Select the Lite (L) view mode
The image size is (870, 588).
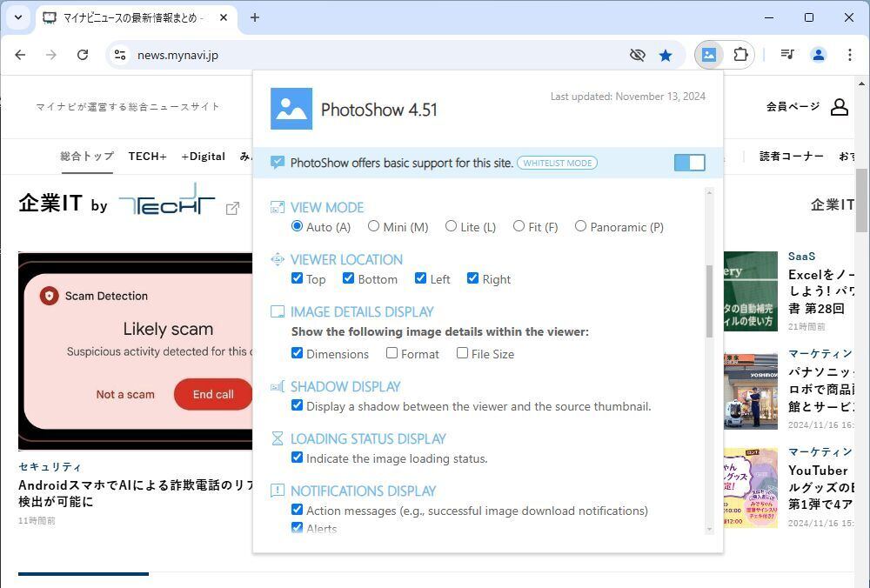click(451, 226)
